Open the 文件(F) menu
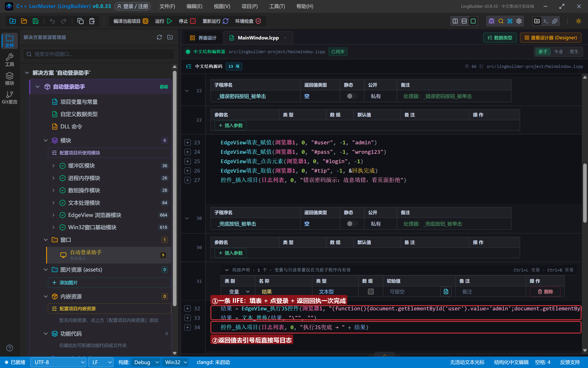 pos(167,6)
